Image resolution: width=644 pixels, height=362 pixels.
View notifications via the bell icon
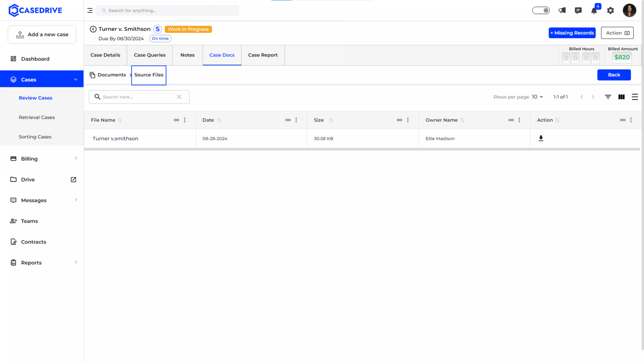point(594,11)
